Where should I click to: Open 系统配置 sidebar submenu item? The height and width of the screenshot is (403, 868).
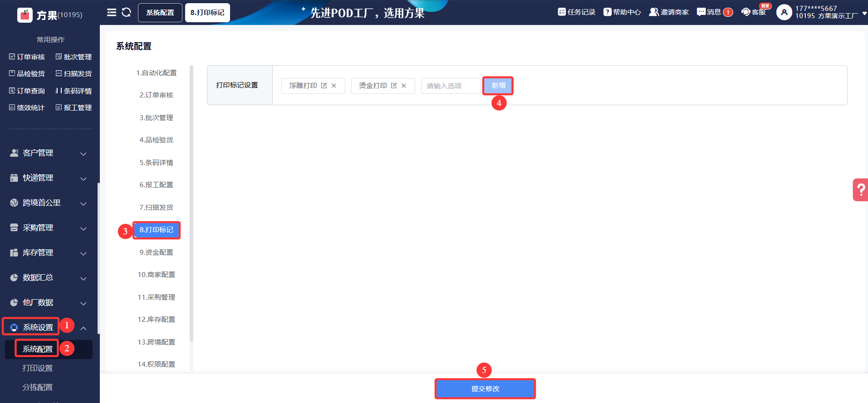click(49, 349)
